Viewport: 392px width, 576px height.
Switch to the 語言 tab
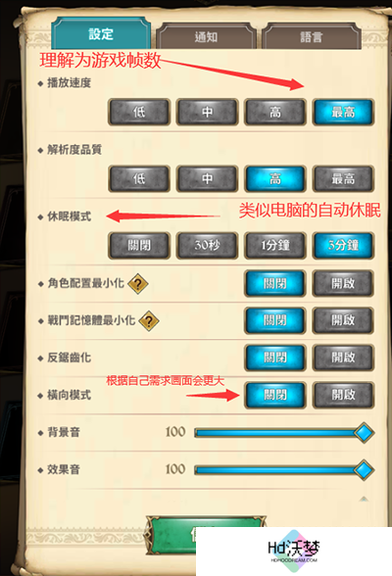click(312, 37)
